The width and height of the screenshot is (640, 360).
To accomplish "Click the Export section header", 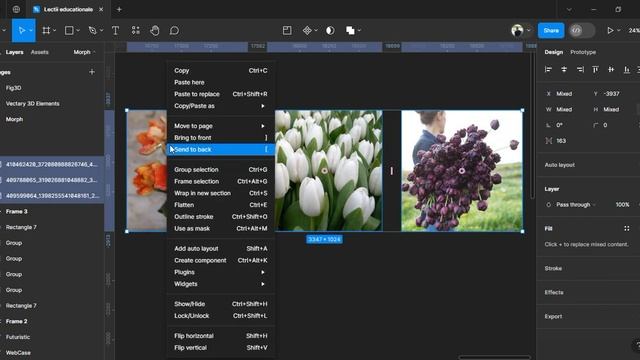I will pyautogui.click(x=553, y=316).
